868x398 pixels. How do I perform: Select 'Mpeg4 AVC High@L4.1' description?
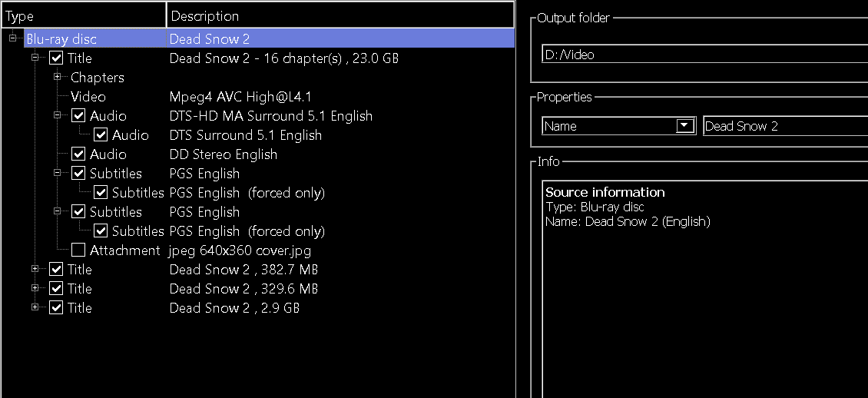click(240, 96)
